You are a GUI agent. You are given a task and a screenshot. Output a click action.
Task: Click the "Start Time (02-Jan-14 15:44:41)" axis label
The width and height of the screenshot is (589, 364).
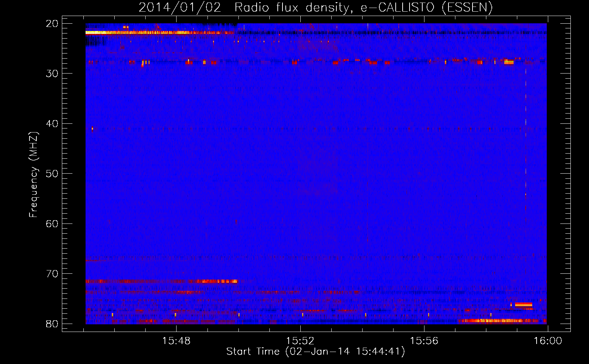pyautogui.click(x=315, y=352)
